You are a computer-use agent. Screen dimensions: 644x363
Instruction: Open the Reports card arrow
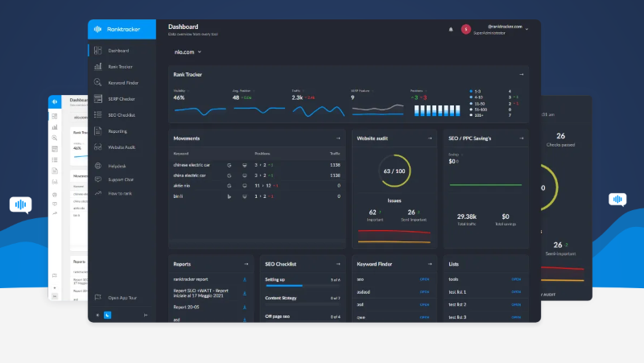click(x=246, y=264)
